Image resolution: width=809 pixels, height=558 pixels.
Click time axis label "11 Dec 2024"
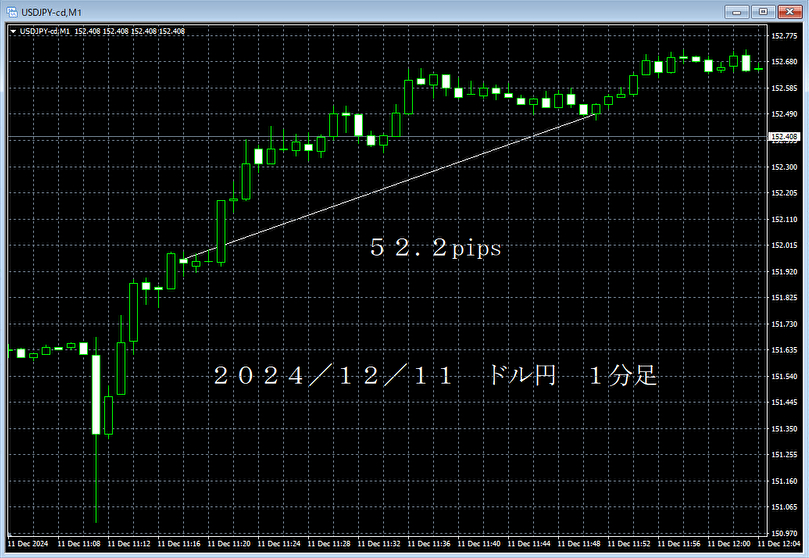tap(28, 544)
